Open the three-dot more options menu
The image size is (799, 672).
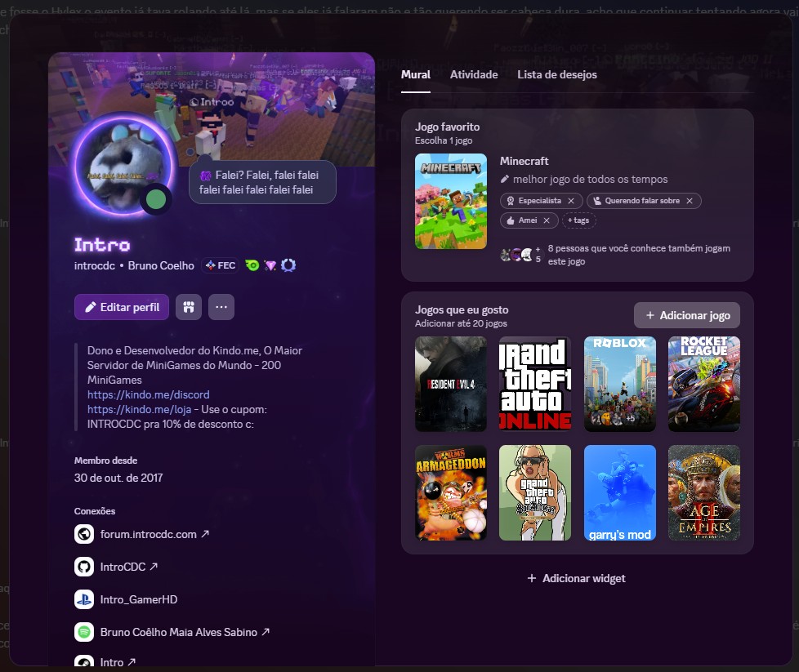(x=221, y=307)
